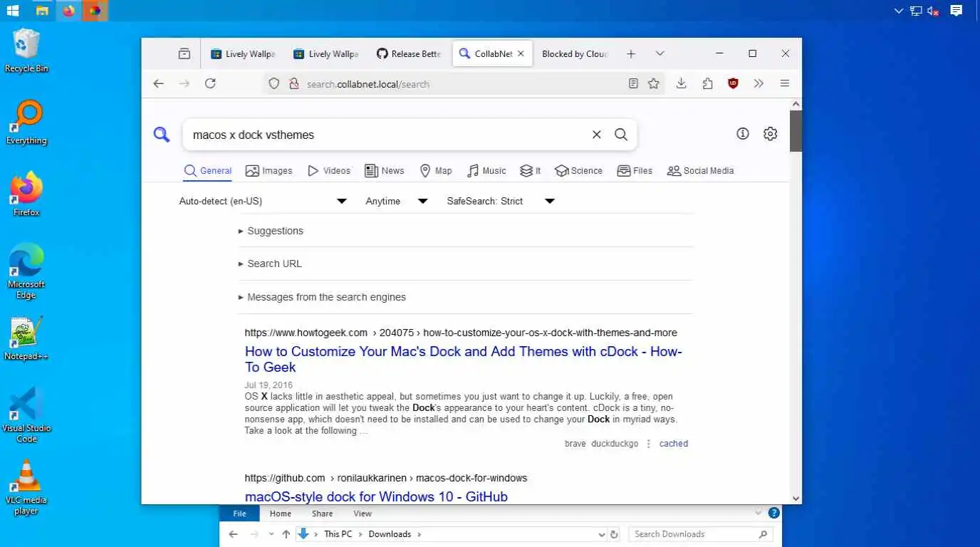Focus the Firefox URL address bar
This screenshot has width=980, height=547.
click(463, 84)
